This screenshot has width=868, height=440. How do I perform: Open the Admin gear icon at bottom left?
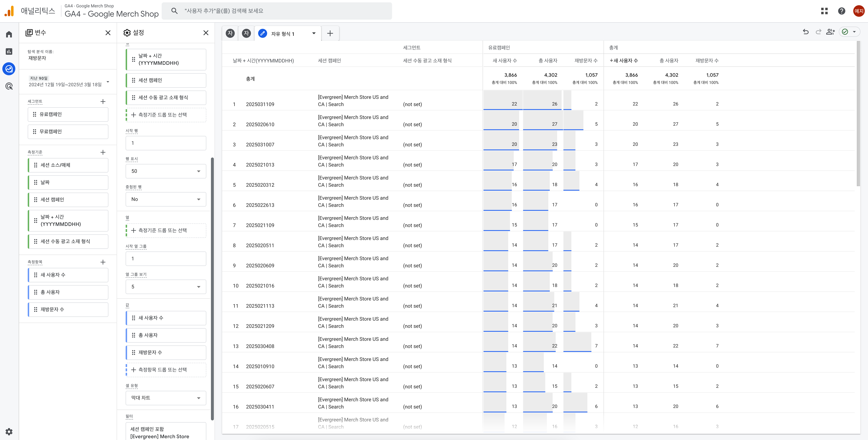point(9,432)
